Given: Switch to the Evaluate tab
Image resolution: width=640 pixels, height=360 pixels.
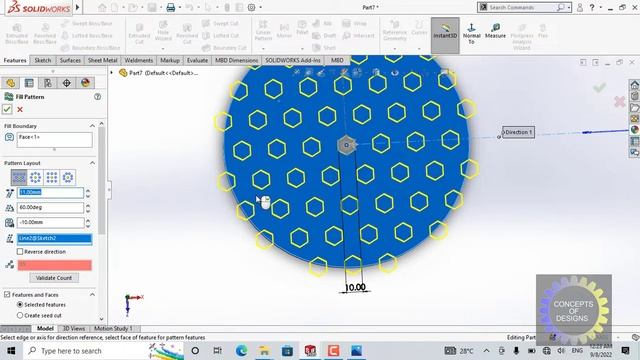Looking at the screenshot, I should click(x=197, y=60).
